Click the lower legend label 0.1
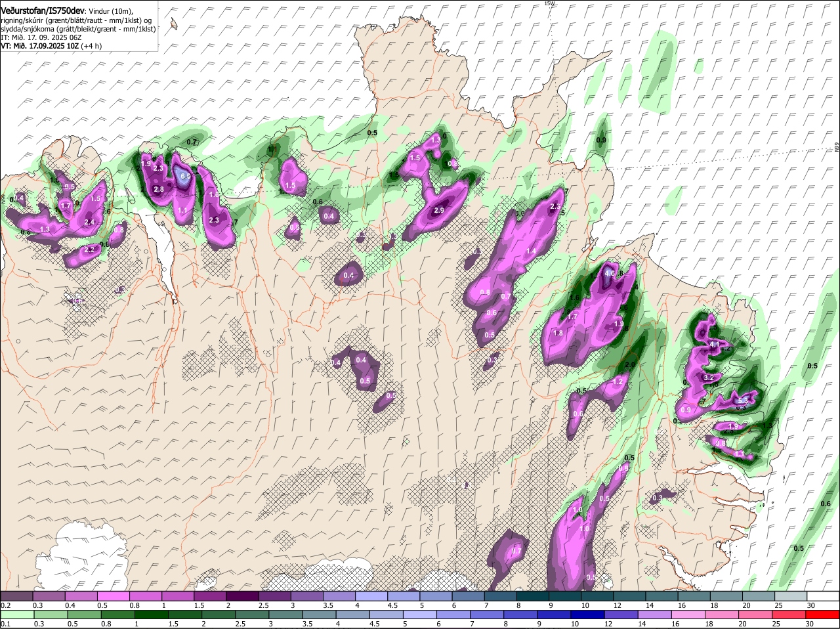This screenshot has height=629, width=840. pos(5,623)
